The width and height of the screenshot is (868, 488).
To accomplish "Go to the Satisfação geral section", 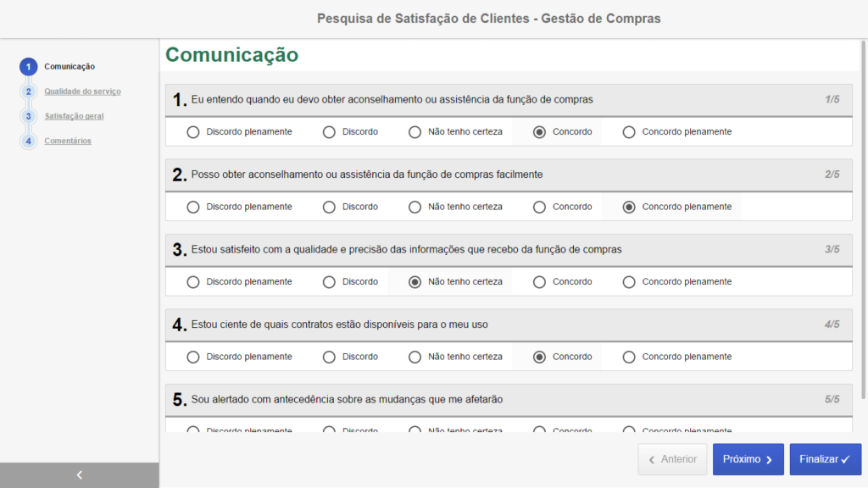I will tap(74, 116).
